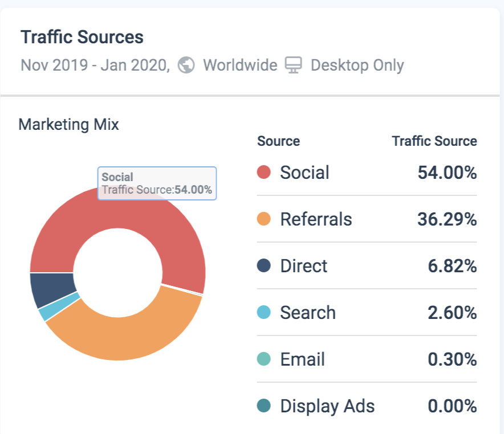Select the light blue Search donut slice
Viewport: 504px width, 434px height.
click(59, 308)
